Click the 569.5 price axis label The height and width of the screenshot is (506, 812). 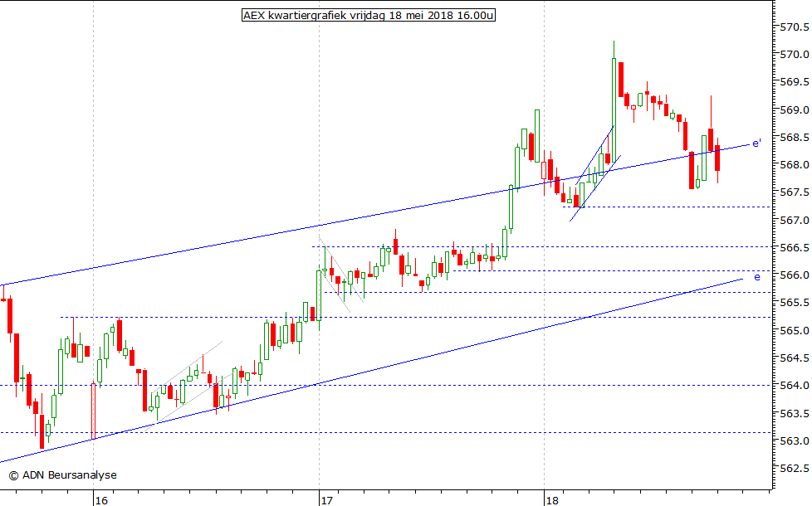click(795, 82)
